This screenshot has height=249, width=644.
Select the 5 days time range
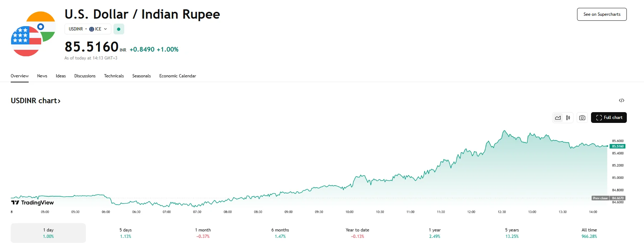(x=126, y=233)
